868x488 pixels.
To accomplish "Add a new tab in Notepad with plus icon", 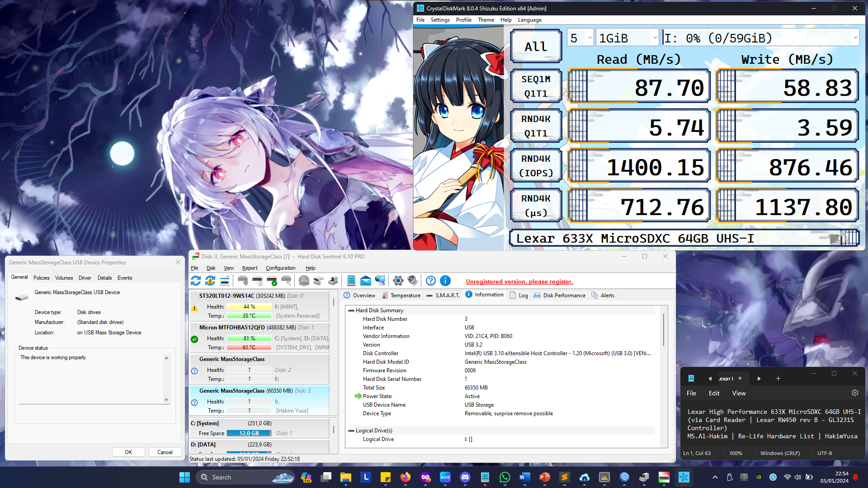I will [x=778, y=379].
